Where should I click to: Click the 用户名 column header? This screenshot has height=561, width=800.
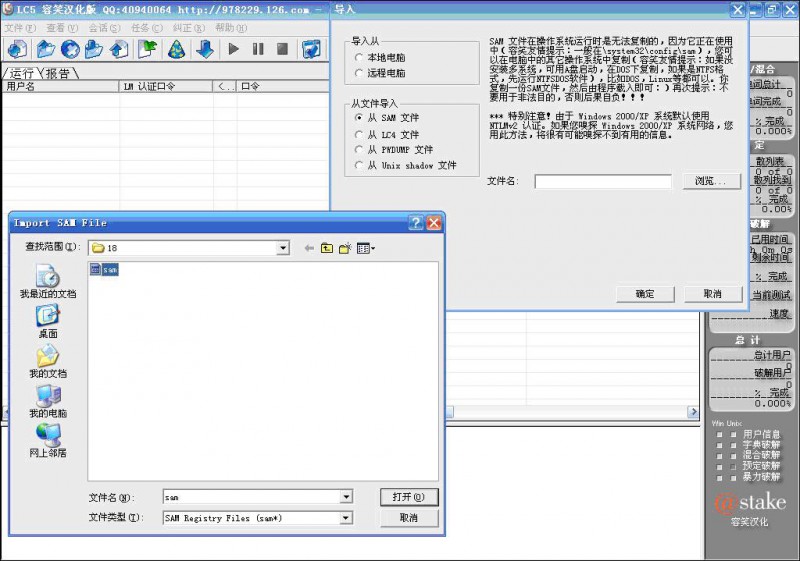click(60, 86)
